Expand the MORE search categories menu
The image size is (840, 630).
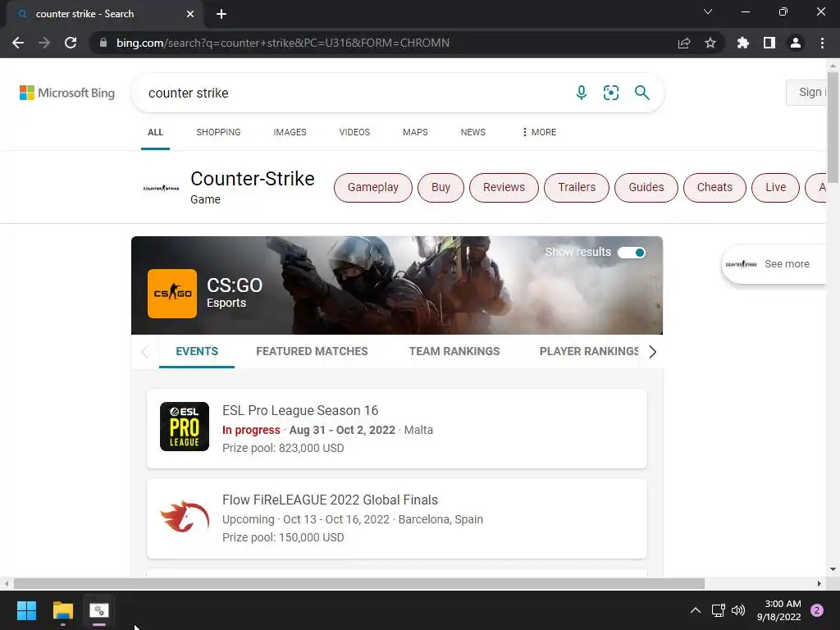click(x=539, y=132)
